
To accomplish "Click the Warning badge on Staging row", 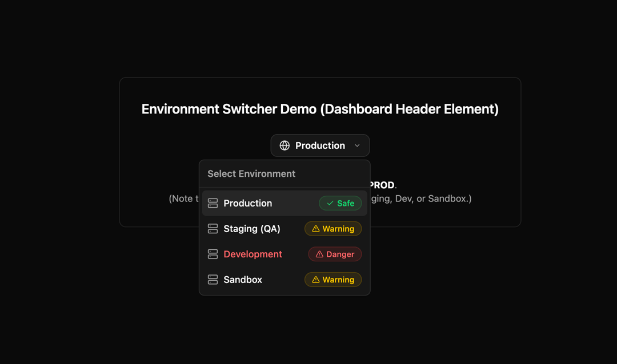I will click(x=333, y=229).
